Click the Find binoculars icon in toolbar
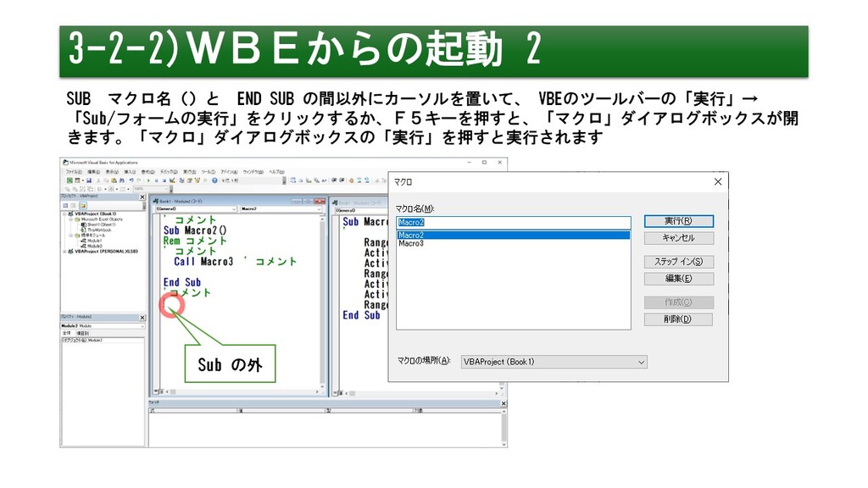The height and width of the screenshot is (488, 868). (x=122, y=180)
